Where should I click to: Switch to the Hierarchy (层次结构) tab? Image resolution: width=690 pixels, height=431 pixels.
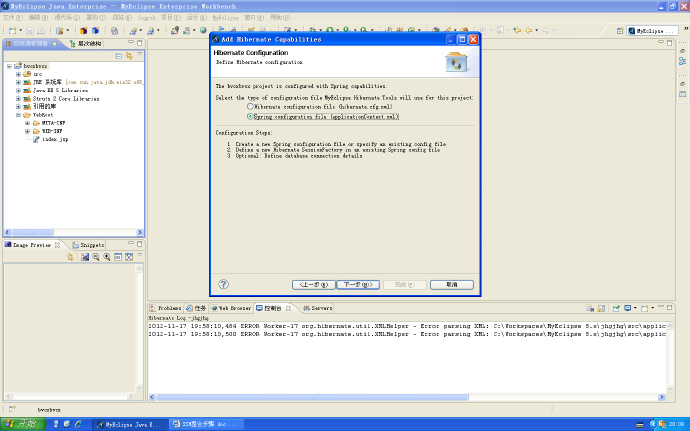click(86, 44)
